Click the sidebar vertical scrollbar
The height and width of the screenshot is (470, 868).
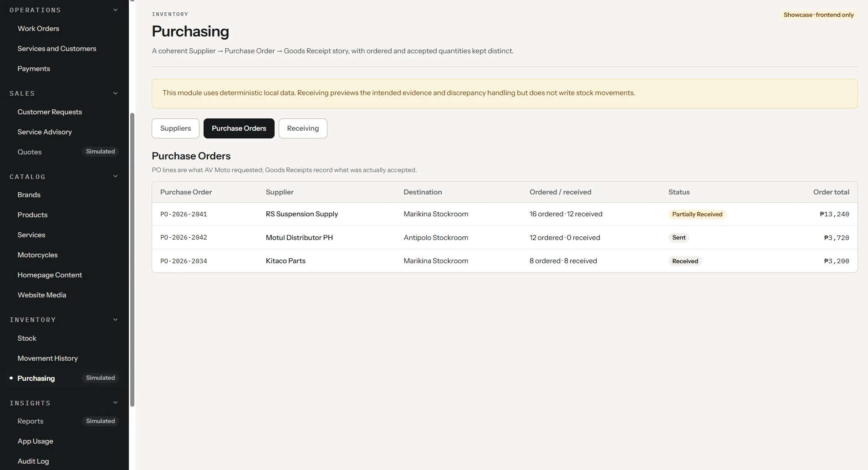(133, 260)
